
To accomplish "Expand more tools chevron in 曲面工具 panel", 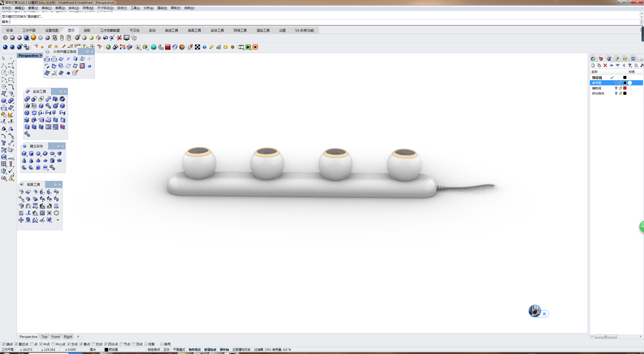I will [x=58, y=220].
